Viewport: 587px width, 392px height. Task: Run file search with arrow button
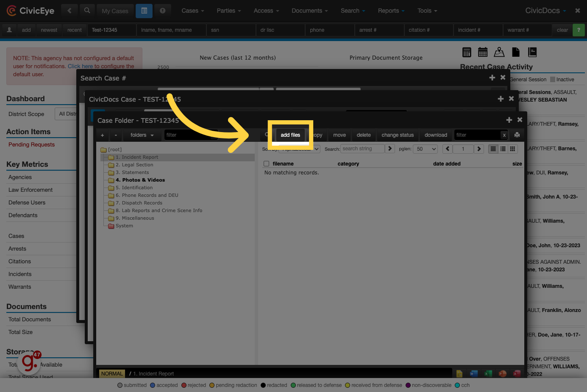pyautogui.click(x=390, y=149)
